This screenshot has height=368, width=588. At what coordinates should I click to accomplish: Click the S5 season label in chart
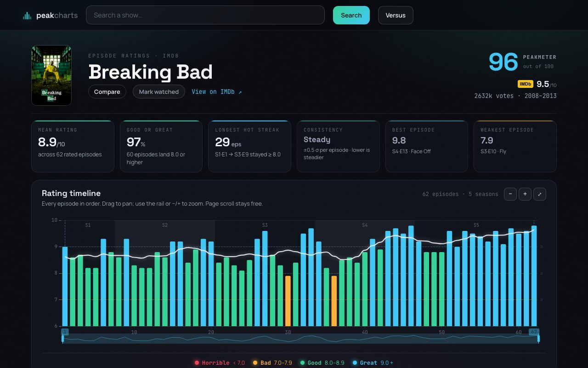pyautogui.click(x=476, y=225)
